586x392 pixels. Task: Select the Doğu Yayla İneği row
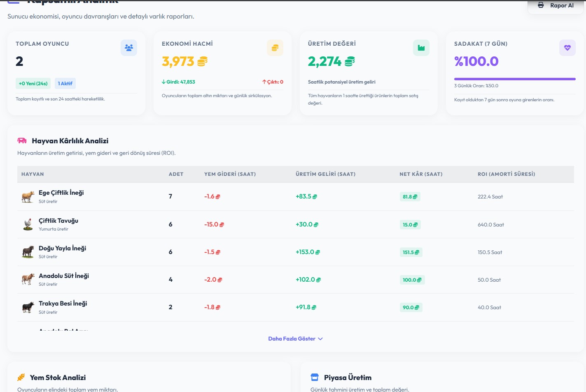coord(296,252)
